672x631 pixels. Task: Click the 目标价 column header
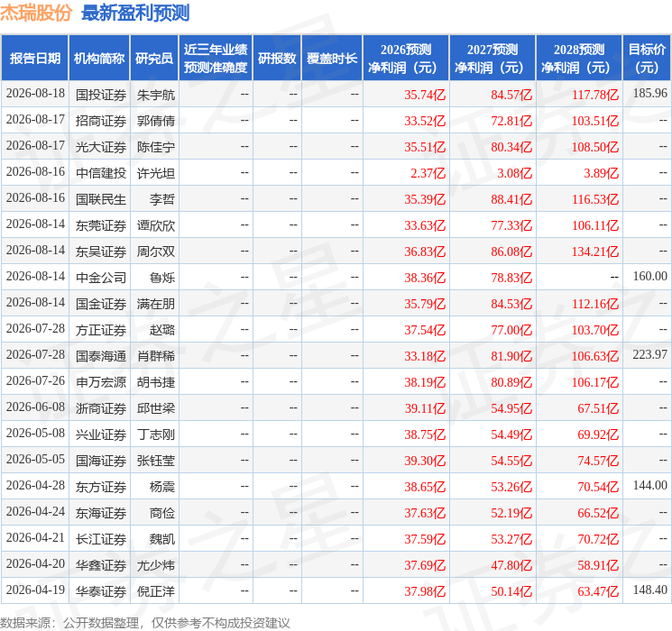coord(646,59)
